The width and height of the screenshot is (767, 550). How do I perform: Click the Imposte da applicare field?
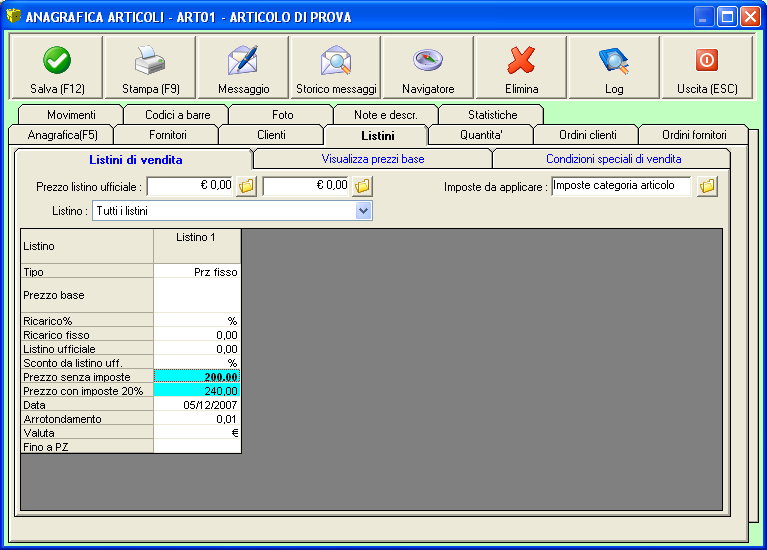click(x=621, y=186)
